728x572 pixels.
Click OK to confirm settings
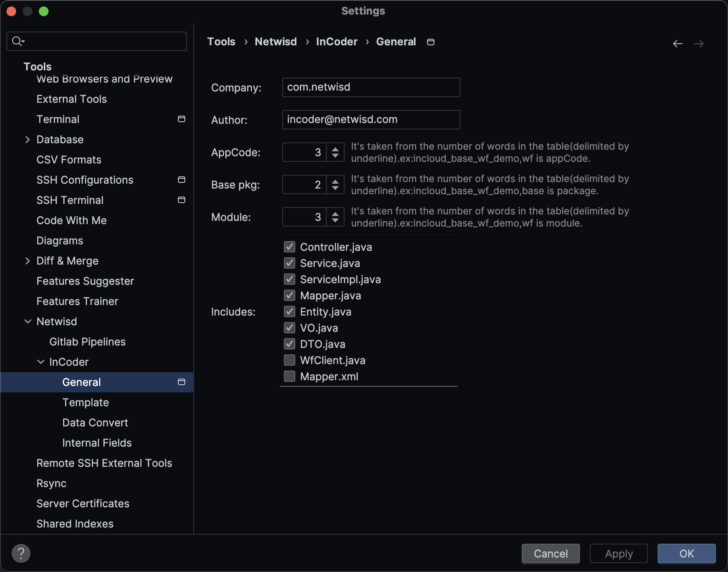tap(686, 553)
